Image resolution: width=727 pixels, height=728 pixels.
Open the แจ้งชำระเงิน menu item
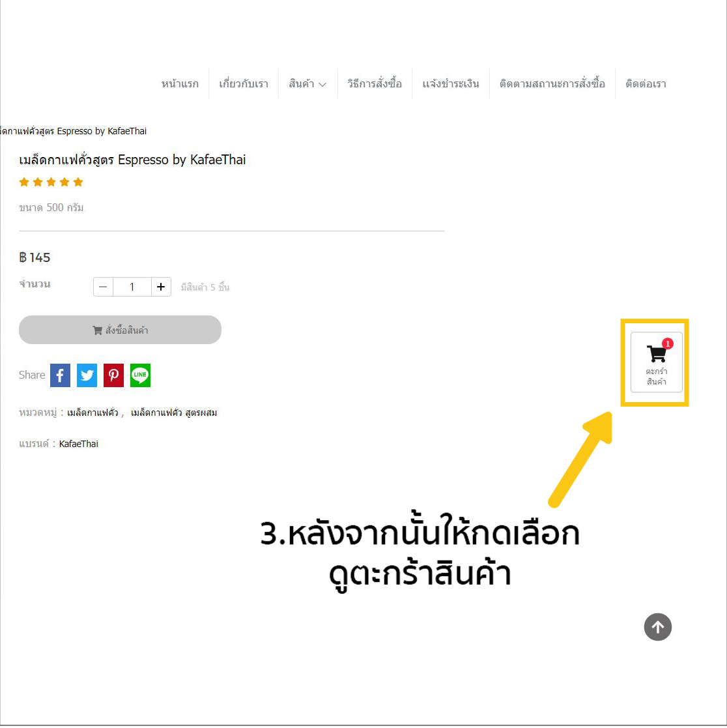pyautogui.click(x=451, y=84)
